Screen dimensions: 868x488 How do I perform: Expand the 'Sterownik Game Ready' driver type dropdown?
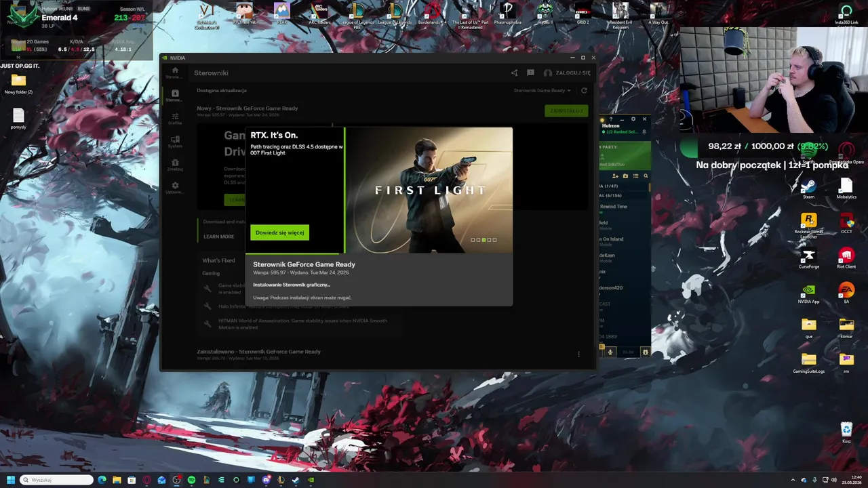pyautogui.click(x=542, y=90)
